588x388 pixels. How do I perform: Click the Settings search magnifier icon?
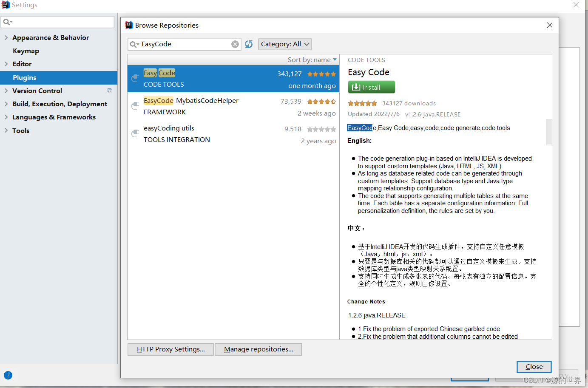(8, 22)
